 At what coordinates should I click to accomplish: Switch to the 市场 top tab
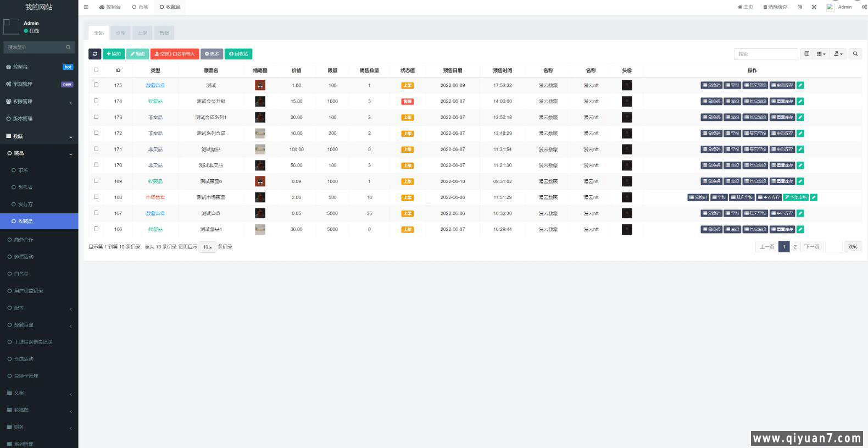click(x=140, y=7)
